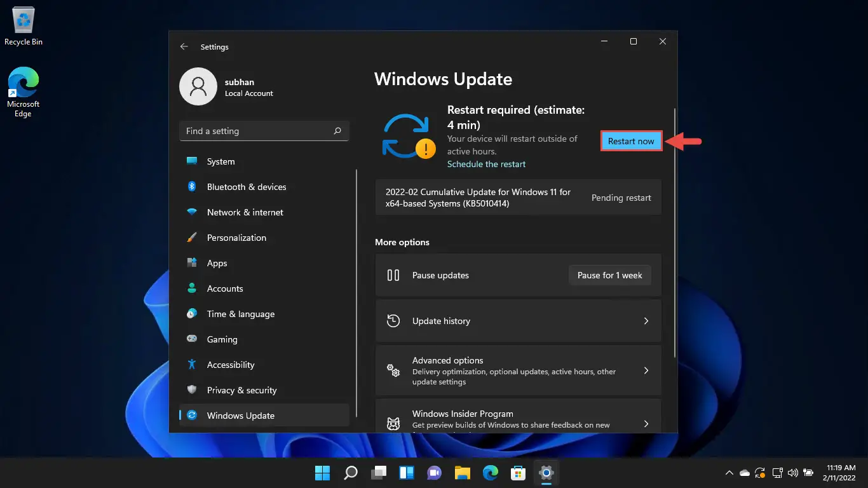Viewport: 868px width, 488px height.
Task: Click the Accounts person icon
Action: (192, 288)
